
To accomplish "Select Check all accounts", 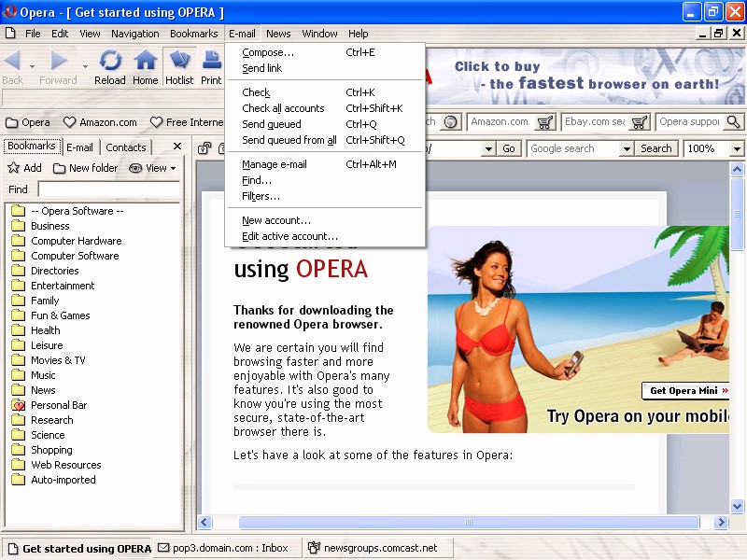I will 325,108.
